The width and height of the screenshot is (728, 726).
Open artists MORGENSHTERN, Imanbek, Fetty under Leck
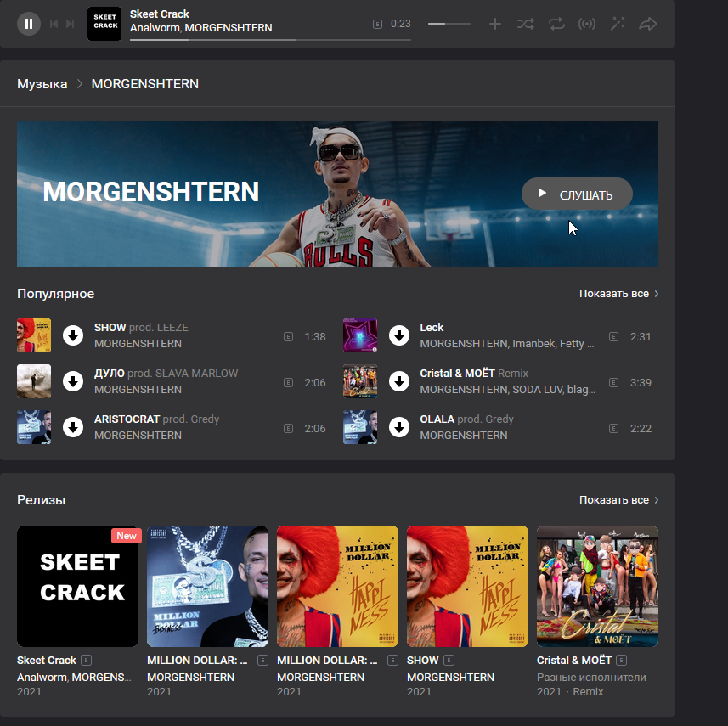coord(507,344)
